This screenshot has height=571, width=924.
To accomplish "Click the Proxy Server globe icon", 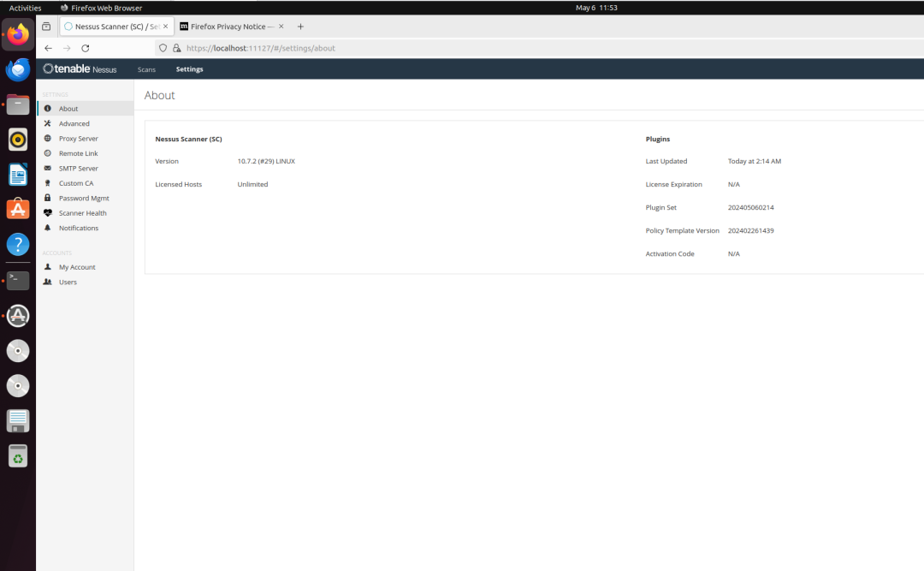I will tap(48, 138).
